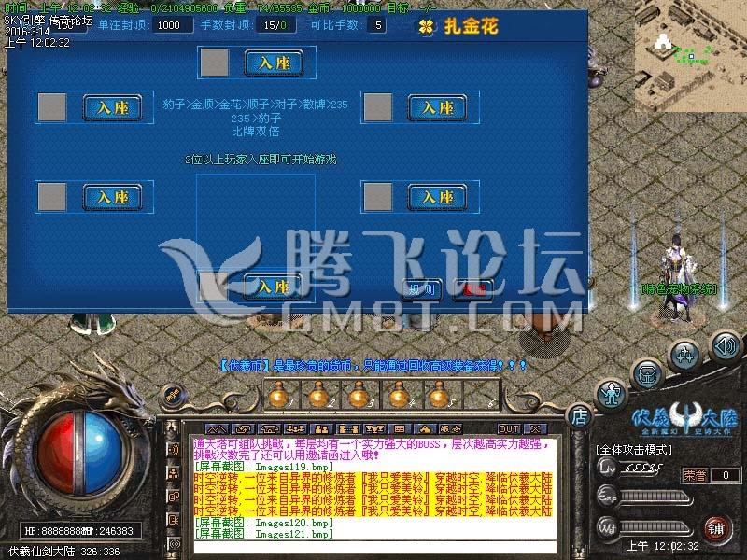Toggle the sound-wave channel icon left of chat
747x560 pixels.
[174, 450]
